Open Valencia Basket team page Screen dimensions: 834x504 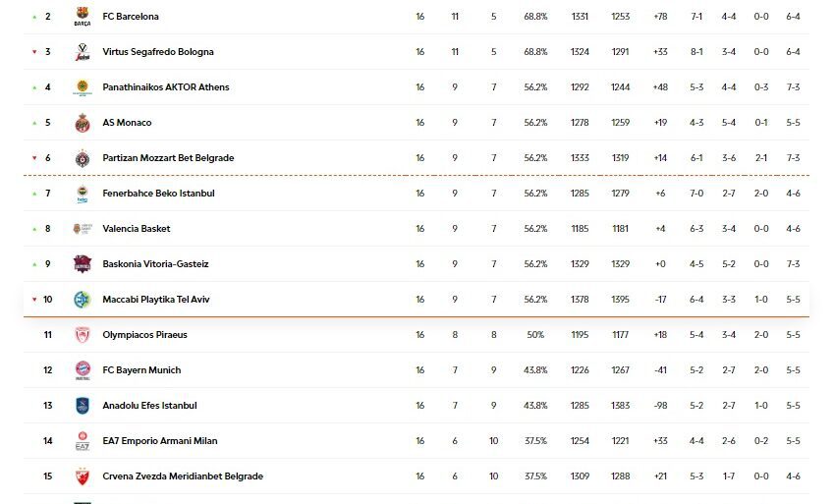click(x=136, y=229)
